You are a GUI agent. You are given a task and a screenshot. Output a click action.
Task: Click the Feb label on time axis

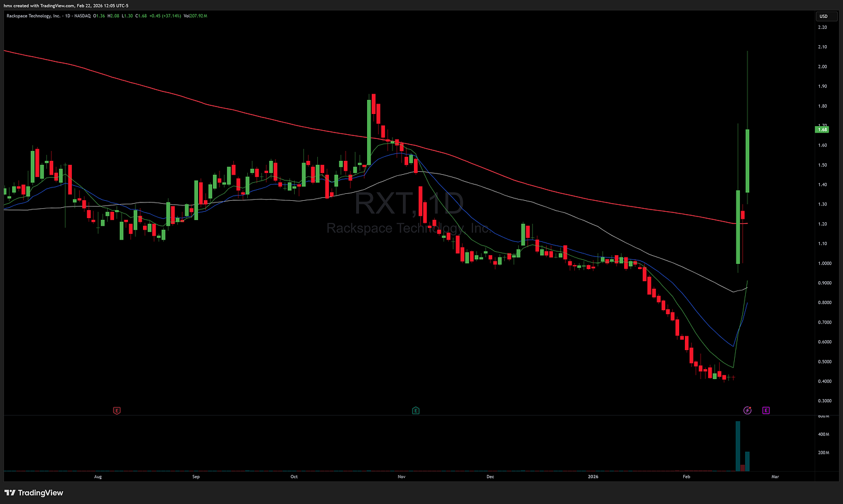tap(687, 477)
